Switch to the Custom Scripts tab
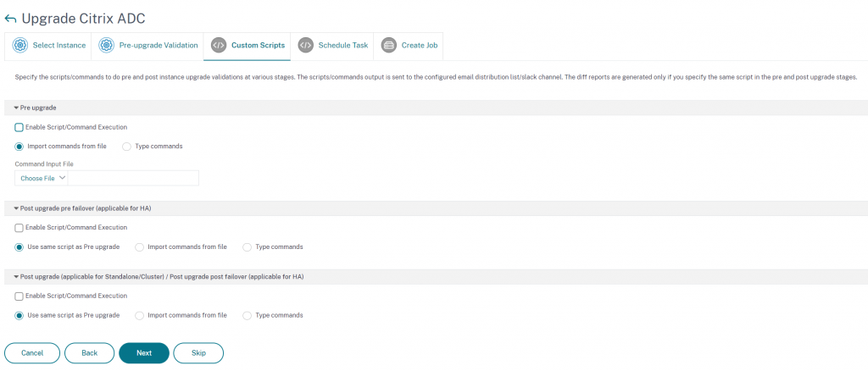868x371 pixels. 247,47
